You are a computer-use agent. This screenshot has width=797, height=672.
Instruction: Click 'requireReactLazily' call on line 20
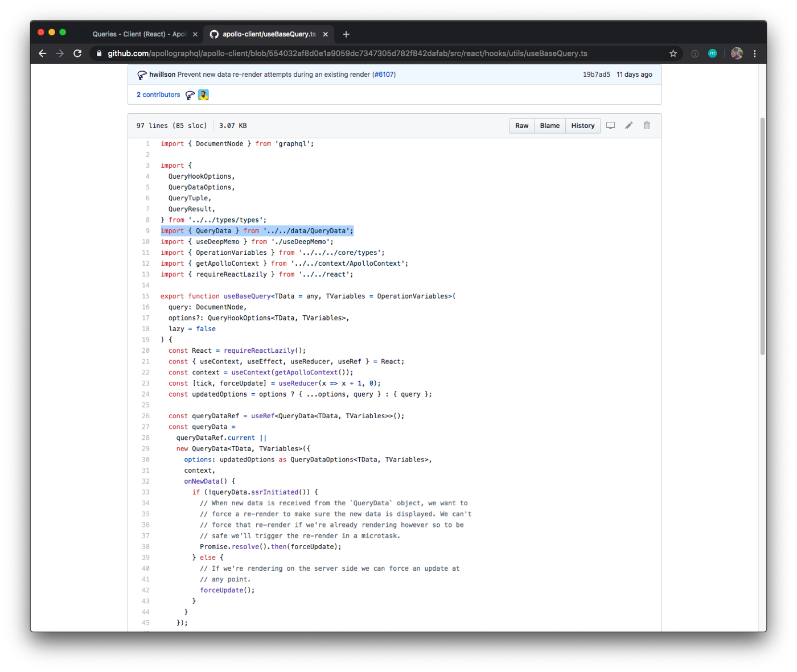[259, 351]
